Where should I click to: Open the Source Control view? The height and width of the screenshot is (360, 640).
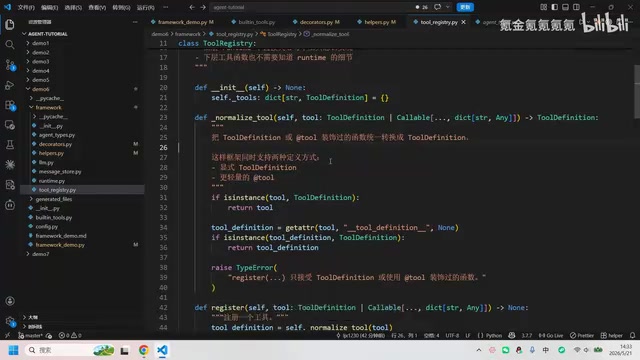pyautogui.click(x=10, y=65)
